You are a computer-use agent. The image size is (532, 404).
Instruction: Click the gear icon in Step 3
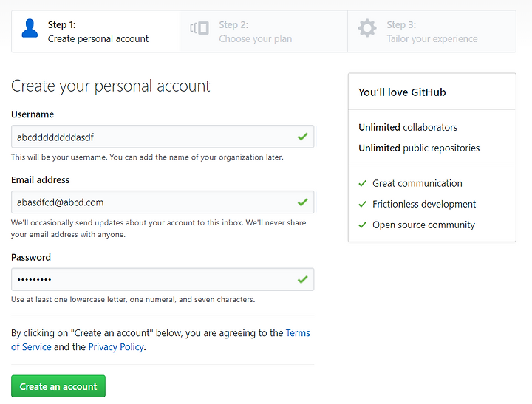coord(367,28)
